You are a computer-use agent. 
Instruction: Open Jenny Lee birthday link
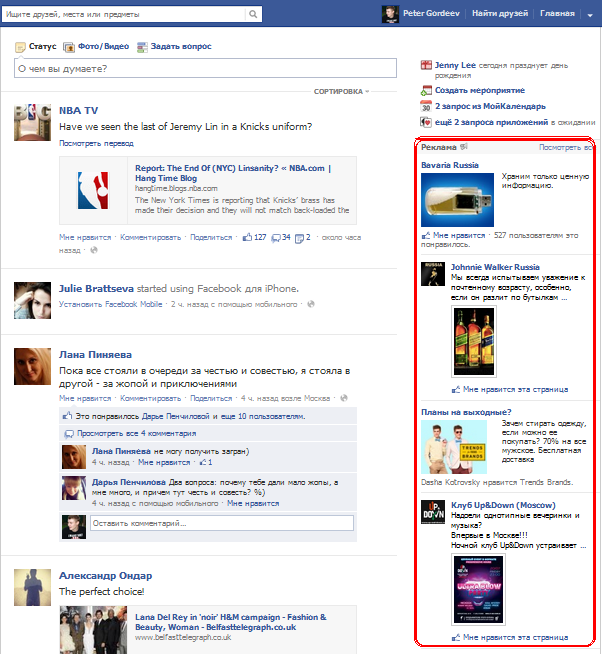coord(455,65)
